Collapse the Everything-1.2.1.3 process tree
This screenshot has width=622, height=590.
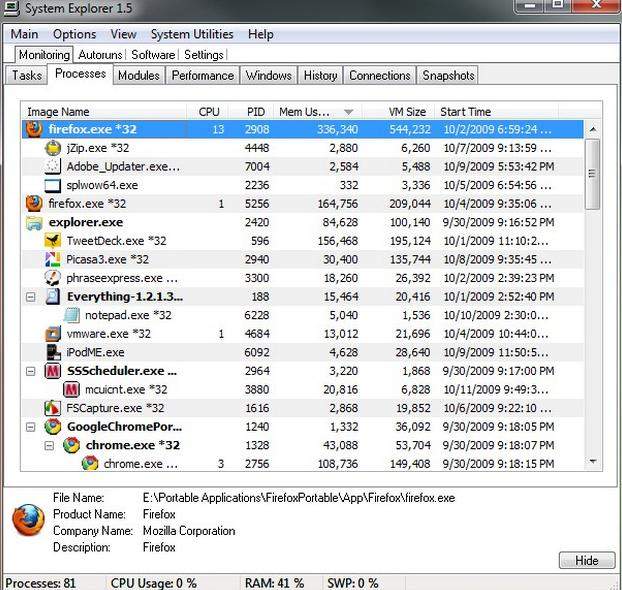31,297
